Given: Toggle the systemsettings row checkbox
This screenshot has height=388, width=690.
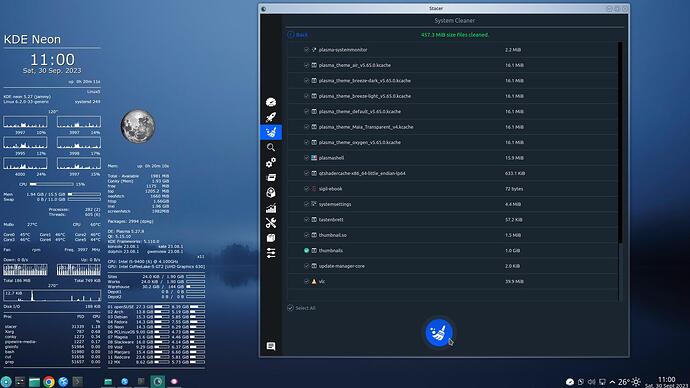Looking at the screenshot, I should tap(306, 204).
